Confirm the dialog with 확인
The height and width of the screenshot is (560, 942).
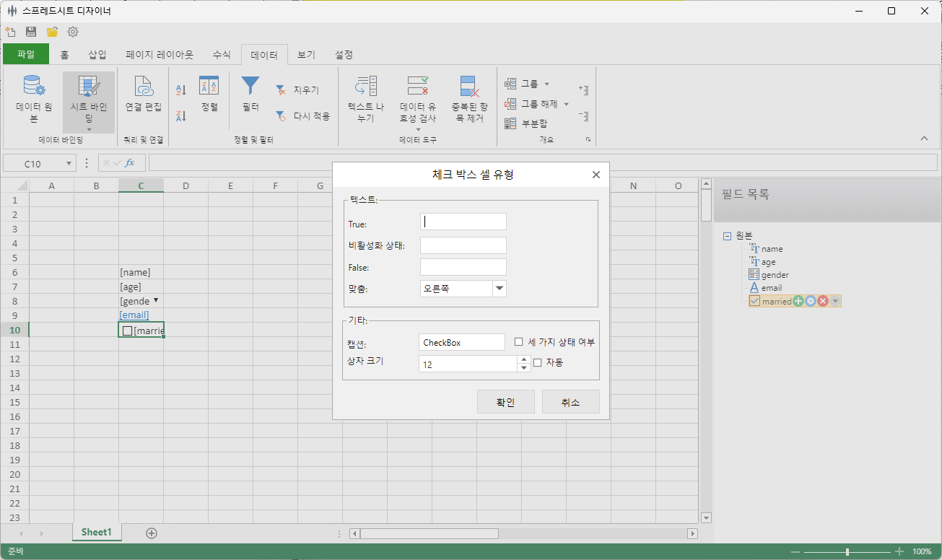pyautogui.click(x=506, y=402)
